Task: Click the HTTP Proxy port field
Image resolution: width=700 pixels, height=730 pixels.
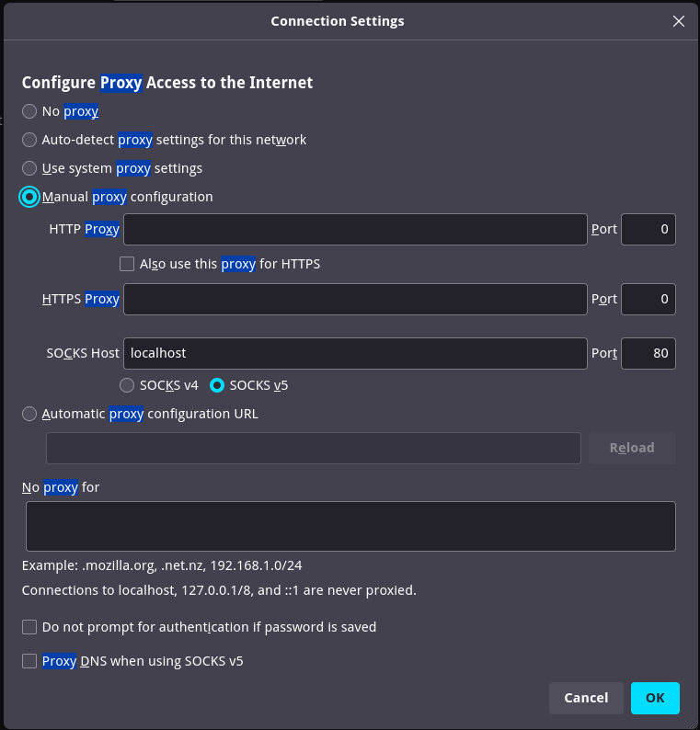Action: pyautogui.click(x=648, y=229)
